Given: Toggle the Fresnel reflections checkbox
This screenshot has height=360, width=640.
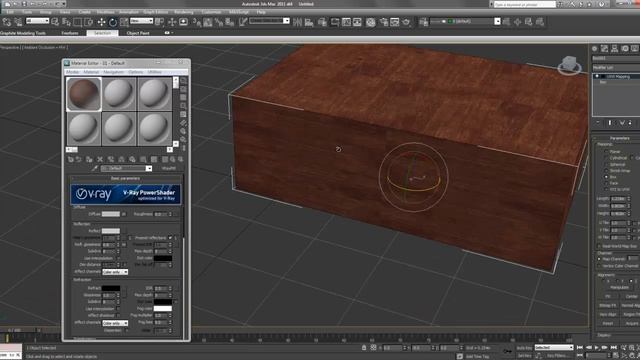Looking at the screenshot, I should pyautogui.click(x=170, y=238).
